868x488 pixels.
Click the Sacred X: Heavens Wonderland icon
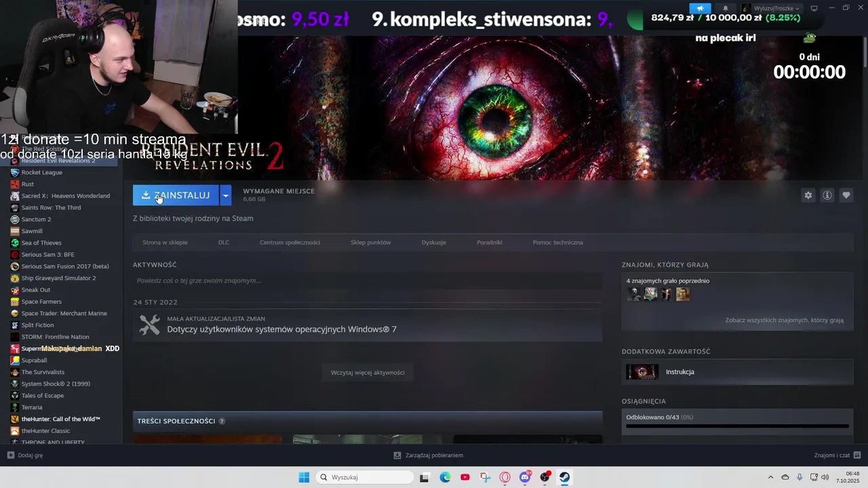pyautogui.click(x=15, y=196)
